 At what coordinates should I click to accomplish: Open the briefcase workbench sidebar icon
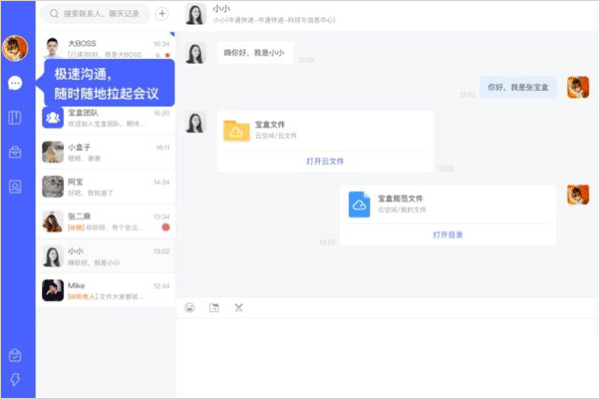pos(15,152)
